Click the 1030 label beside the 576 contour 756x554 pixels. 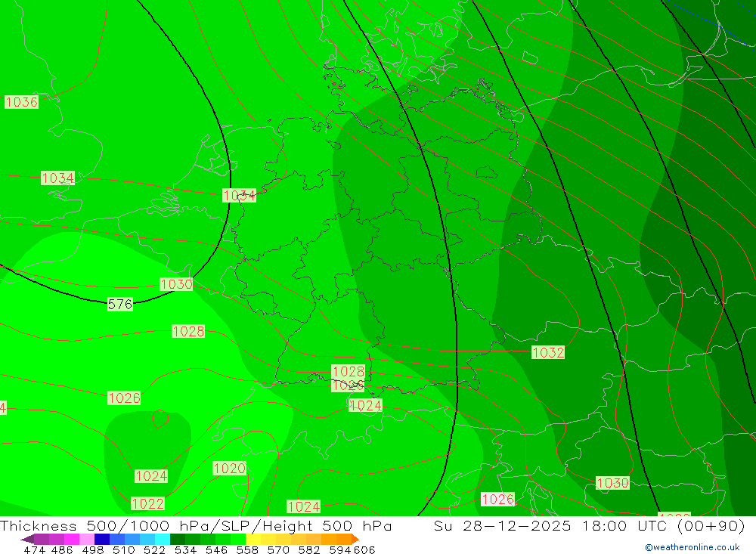pos(176,284)
